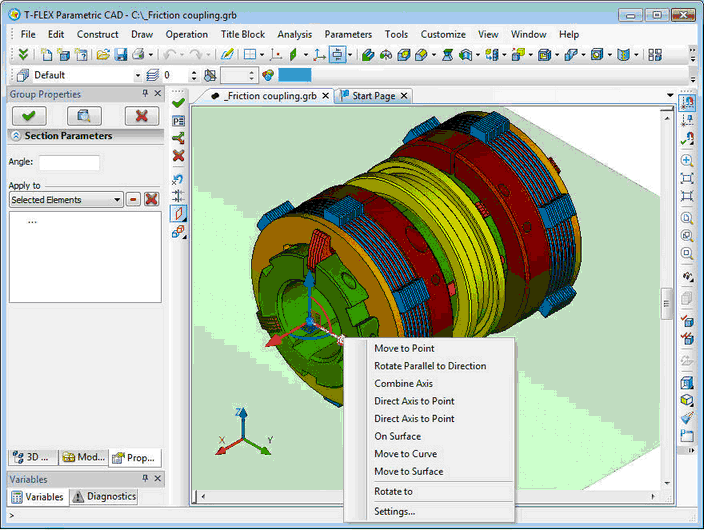Click the red X cancel button in Group Properties
Viewport: 704px width, 530px height.
(141, 116)
